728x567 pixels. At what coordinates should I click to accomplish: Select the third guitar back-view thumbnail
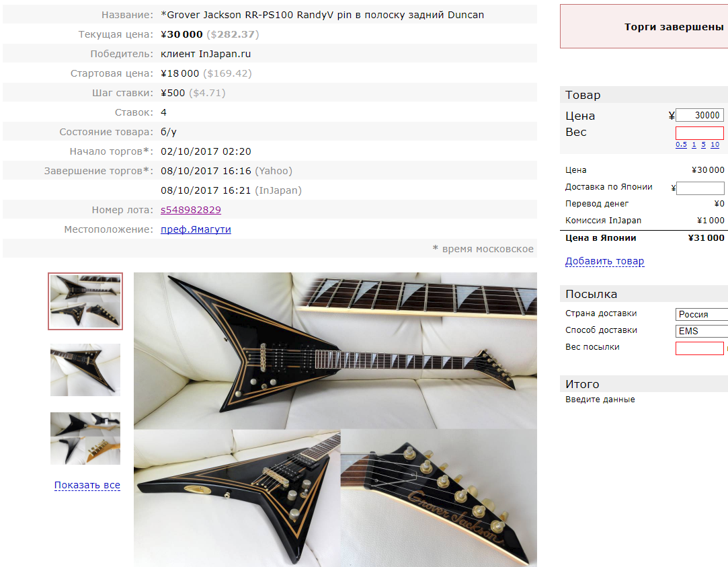(x=85, y=439)
